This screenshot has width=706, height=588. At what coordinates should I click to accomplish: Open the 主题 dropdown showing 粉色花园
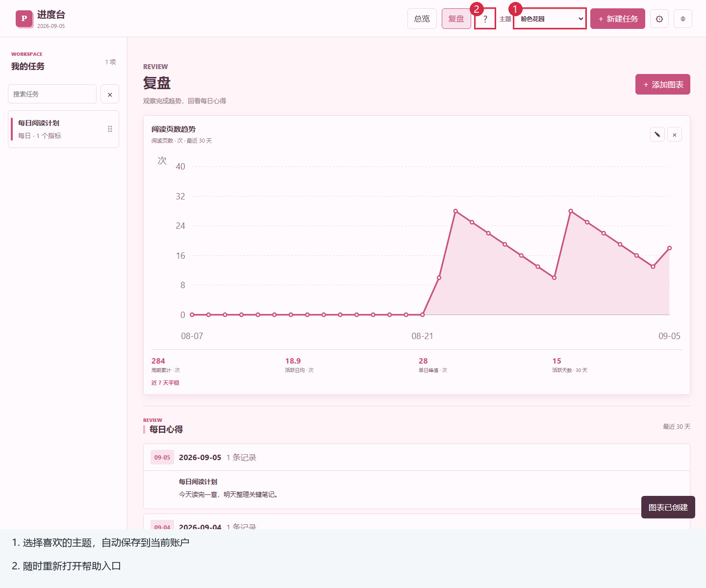click(x=550, y=19)
